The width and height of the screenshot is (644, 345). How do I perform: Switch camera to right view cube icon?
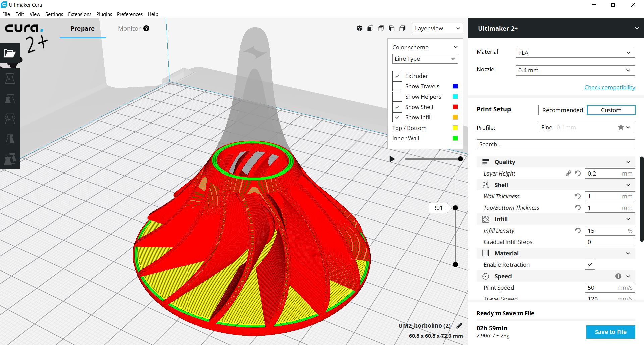point(402,28)
